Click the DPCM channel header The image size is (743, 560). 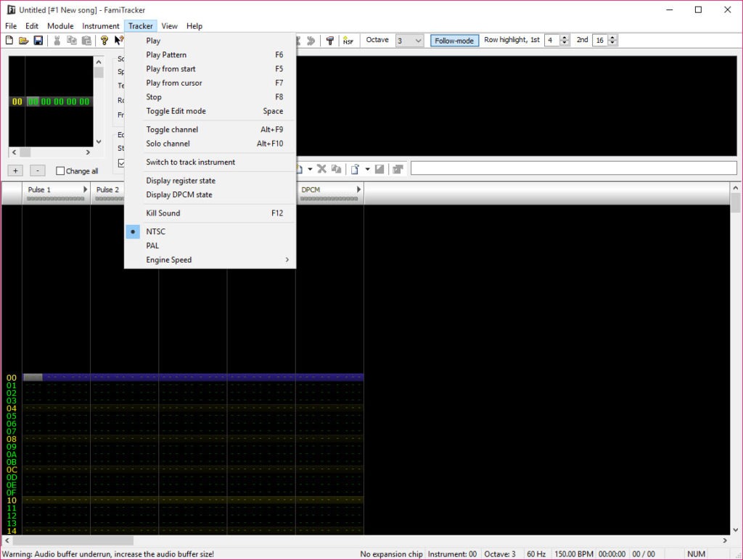pos(330,194)
